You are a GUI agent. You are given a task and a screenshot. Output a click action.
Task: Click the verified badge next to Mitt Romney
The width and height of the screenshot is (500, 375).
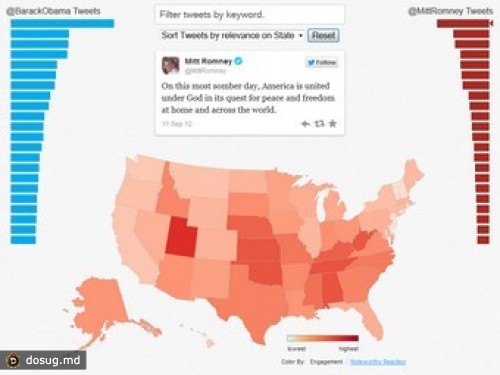(239, 61)
